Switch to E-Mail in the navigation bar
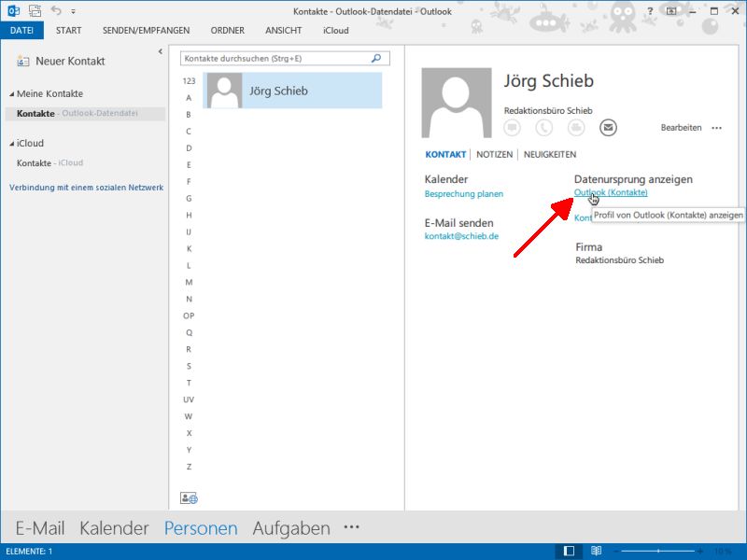747x560 pixels. tap(40, 528)
